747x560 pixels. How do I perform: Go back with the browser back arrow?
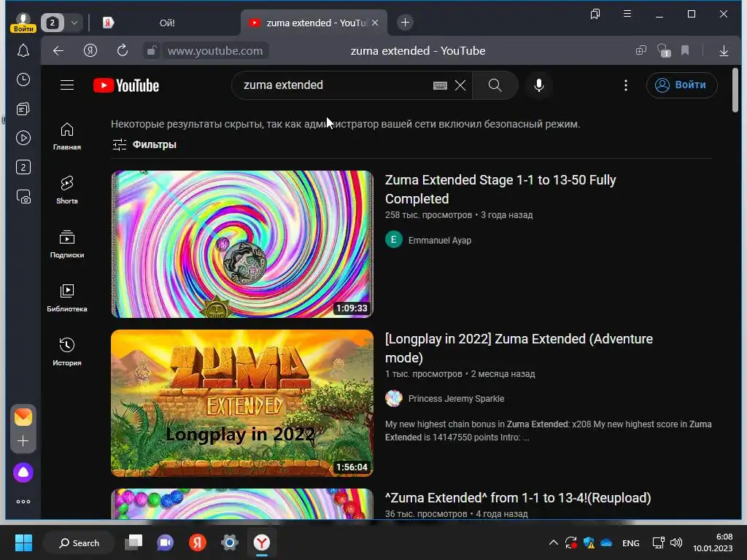58,50
